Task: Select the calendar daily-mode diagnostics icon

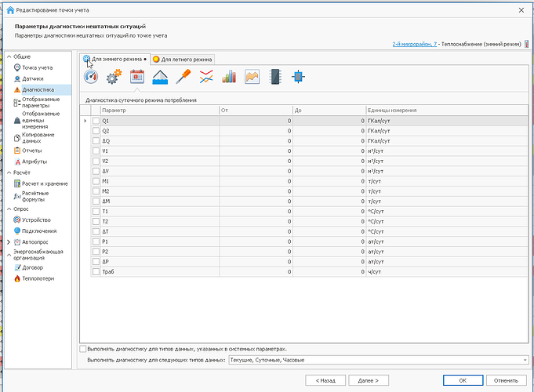Action: tap(137, 77)
